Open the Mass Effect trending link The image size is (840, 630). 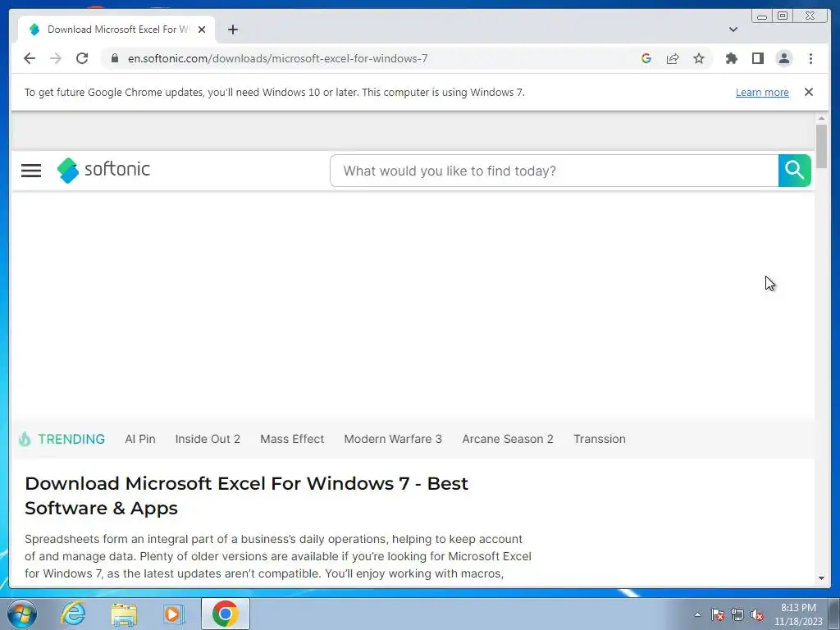tap(292, 439)
